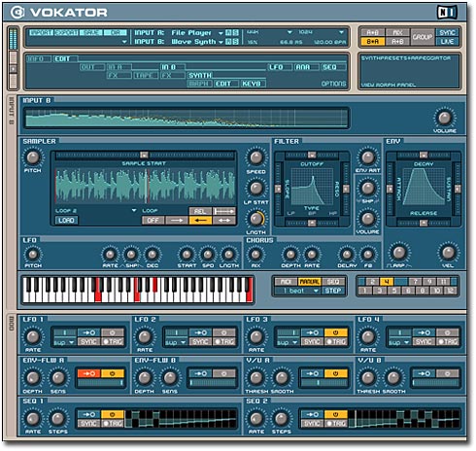The height and width of the screenshot is (451, 476).
Task: Click the Chorus FB knob
Action: (x=368, y=255)
